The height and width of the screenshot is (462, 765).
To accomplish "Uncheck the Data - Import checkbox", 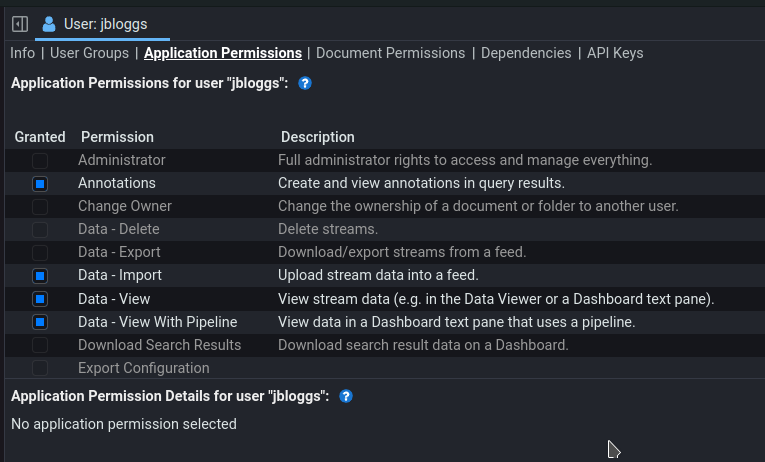I will pyautogui.click(x=40, y=276).
